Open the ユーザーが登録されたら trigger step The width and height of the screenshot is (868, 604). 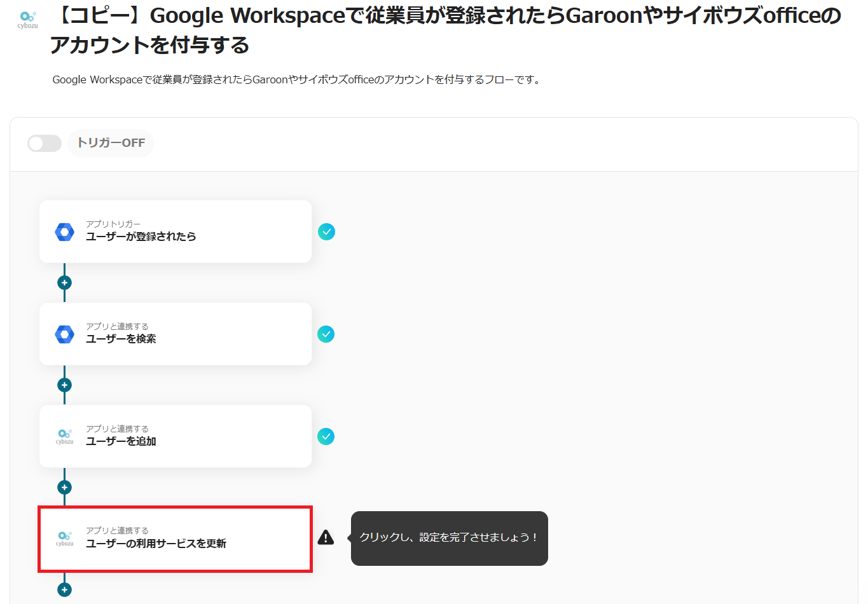pos(176,232)
